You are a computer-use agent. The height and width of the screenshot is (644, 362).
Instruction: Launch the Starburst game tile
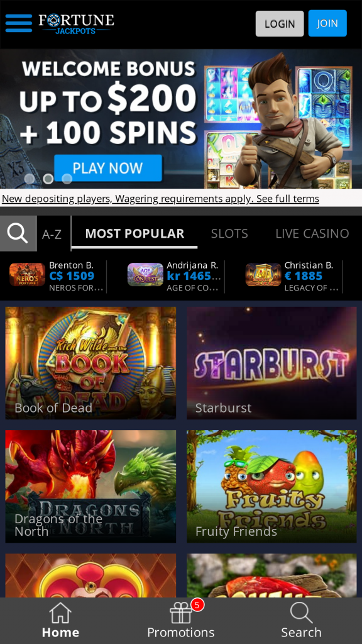point(271,363)
